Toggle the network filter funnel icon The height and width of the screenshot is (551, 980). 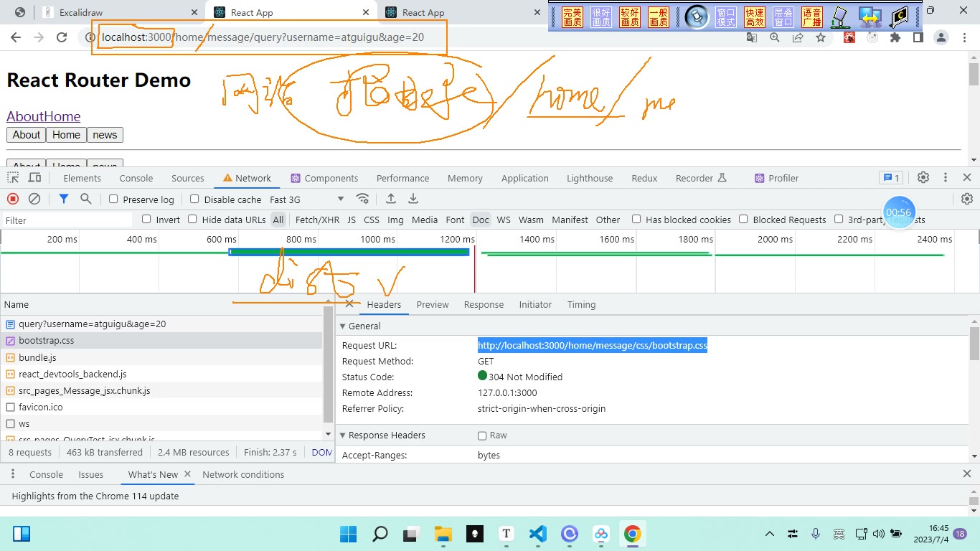(64, 199)
